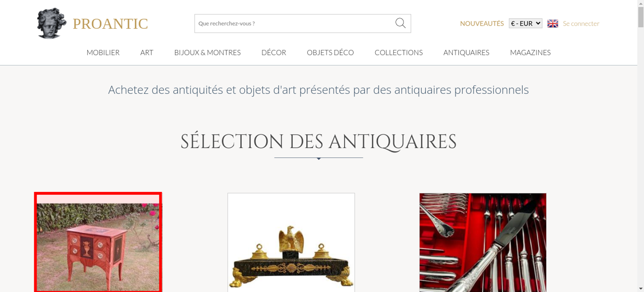
Task: Open the red marquetry commode thumbnail
Action: (x=98, y=242)
